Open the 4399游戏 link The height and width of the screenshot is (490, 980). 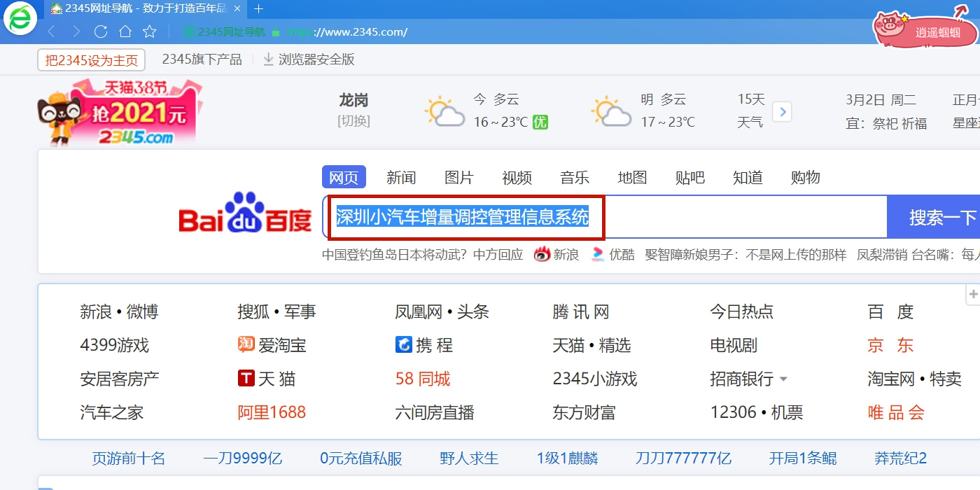pos(115,345)
